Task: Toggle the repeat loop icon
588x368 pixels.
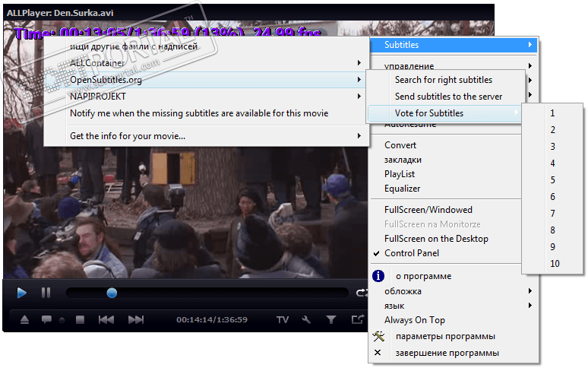Action: point(362,293)
